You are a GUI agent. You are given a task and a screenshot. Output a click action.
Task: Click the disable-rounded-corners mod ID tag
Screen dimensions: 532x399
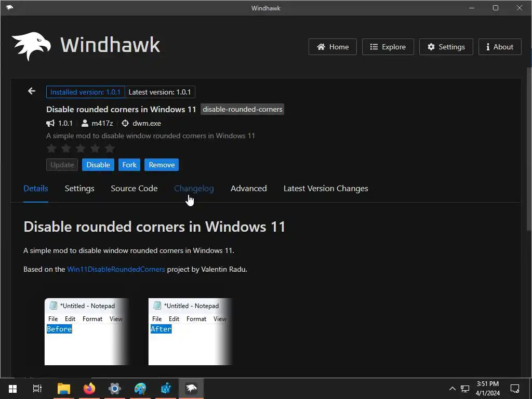(x=242, y=109)
